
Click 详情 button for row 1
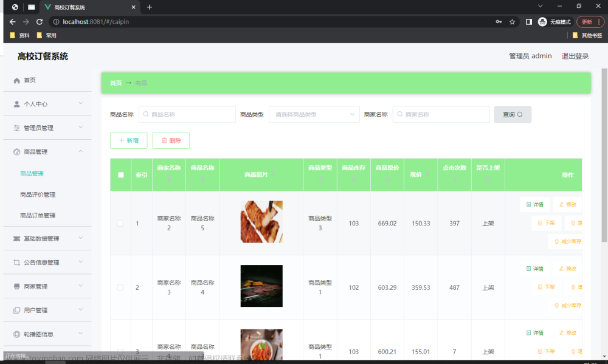[x=534, y=204]
